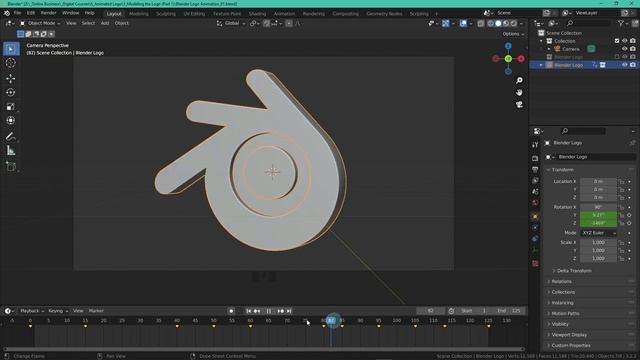Hide the selected Blender Logo object
The image size is (640, 360).
624,65
